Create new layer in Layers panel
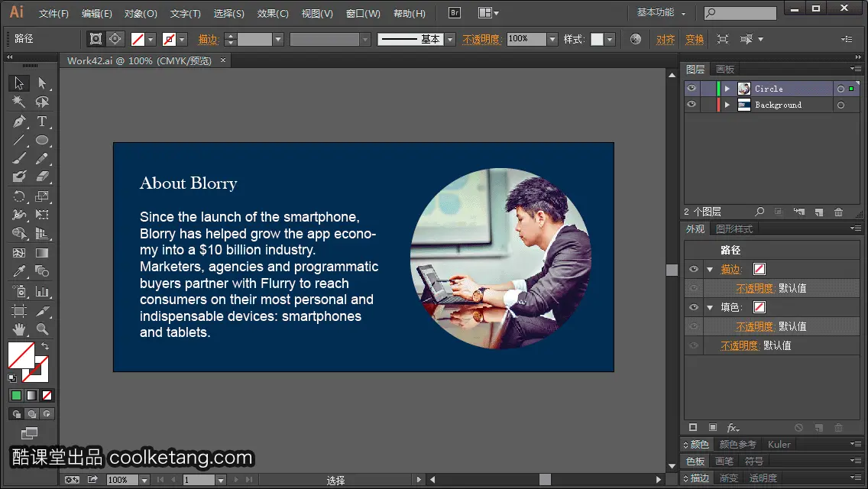 click(x=819, y=212)
